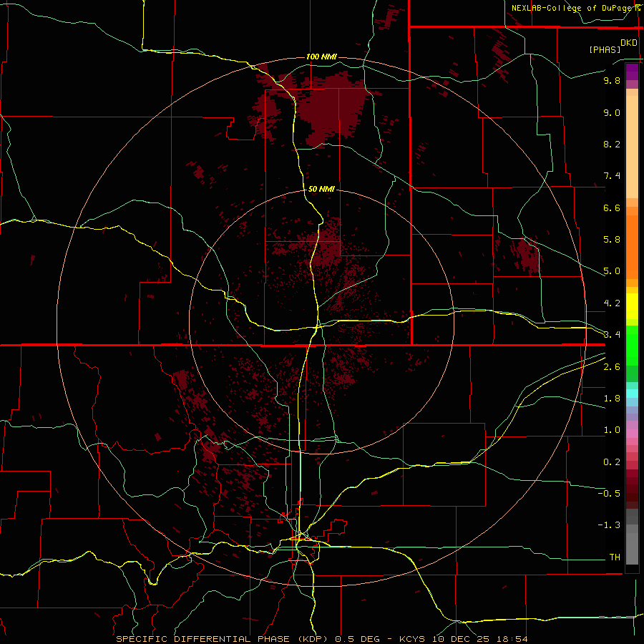Click the 2.6 scale value
The height and width of the screenshot is (644, 644).
click(612, 367)
